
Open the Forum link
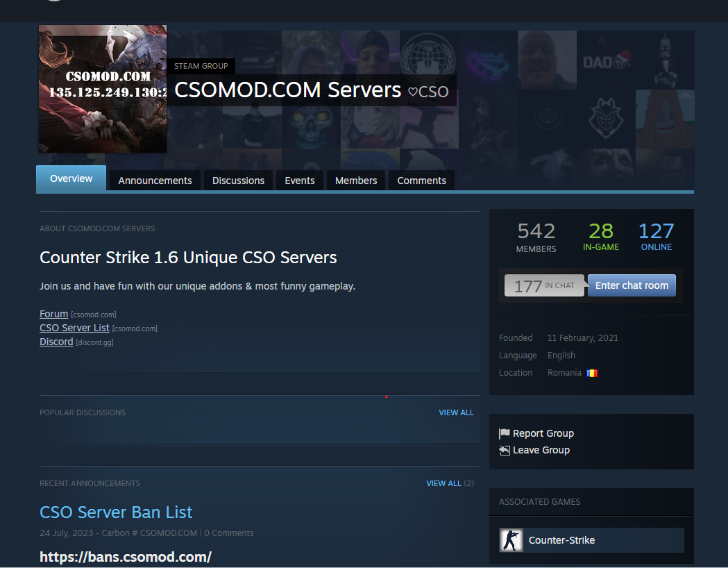tap(54, 314)
